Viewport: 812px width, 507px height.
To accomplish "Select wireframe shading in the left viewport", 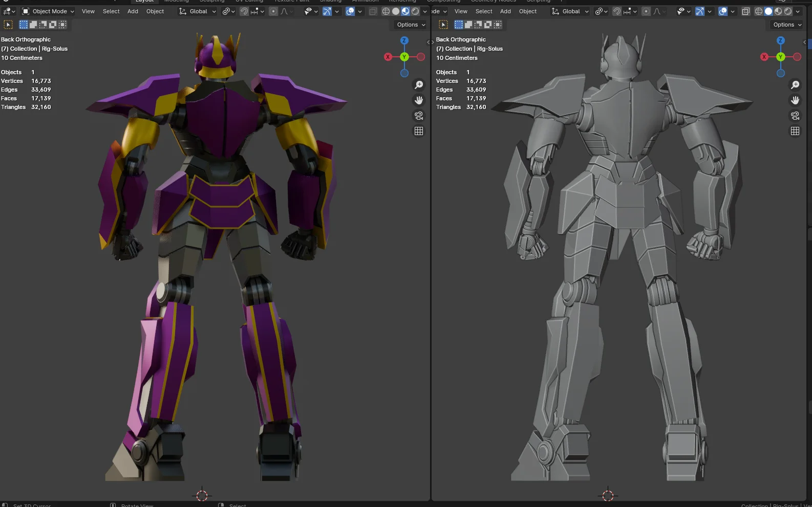I will (386, 11).
